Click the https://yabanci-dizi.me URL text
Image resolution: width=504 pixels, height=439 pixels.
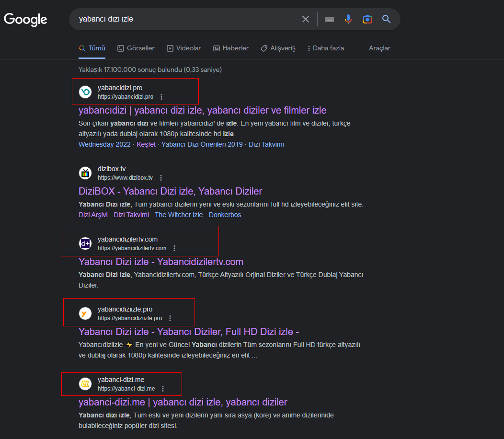click(x=126, y=389)
